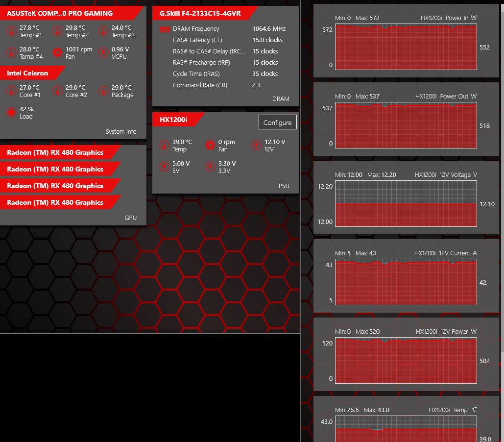Click the CAS# Latency (CL) row label
The height and width of the screenshot is (442, 504).
point(197,40)
